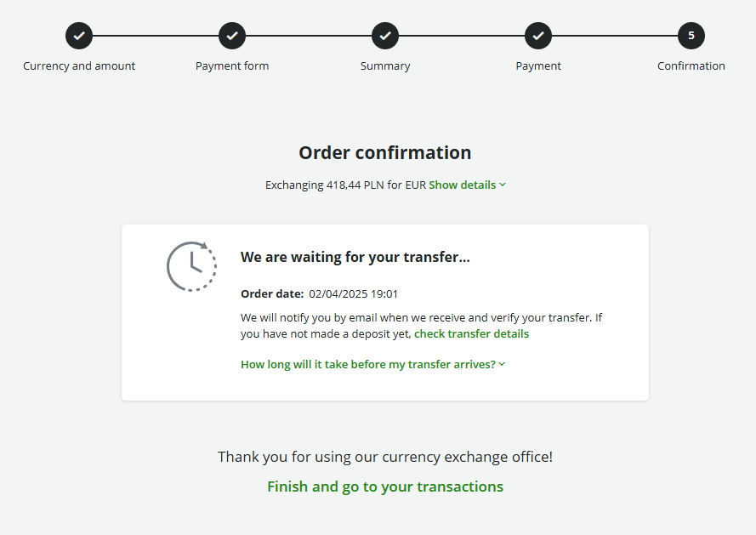Image resolution: width=756 pixels, height=535 pixels.
Task: Expand 'How long will it take' question
Action: [x=367, y=364]
